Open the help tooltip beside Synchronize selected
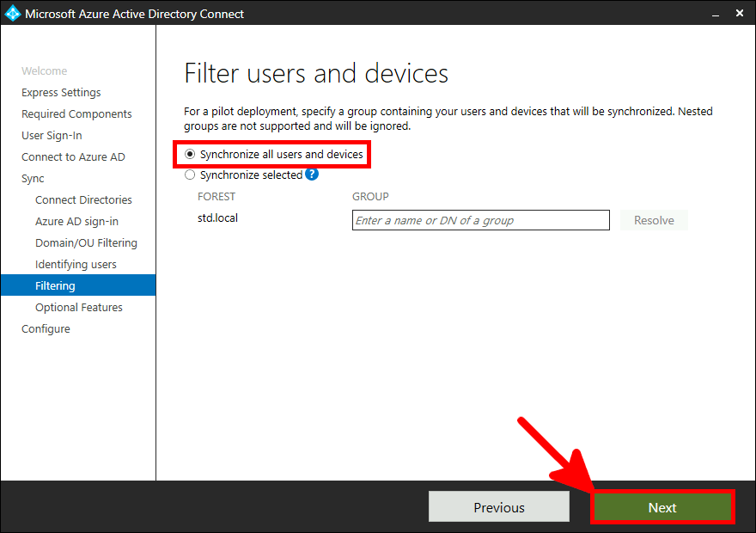This screenshot has height=533, width=756. coord(310,174)
